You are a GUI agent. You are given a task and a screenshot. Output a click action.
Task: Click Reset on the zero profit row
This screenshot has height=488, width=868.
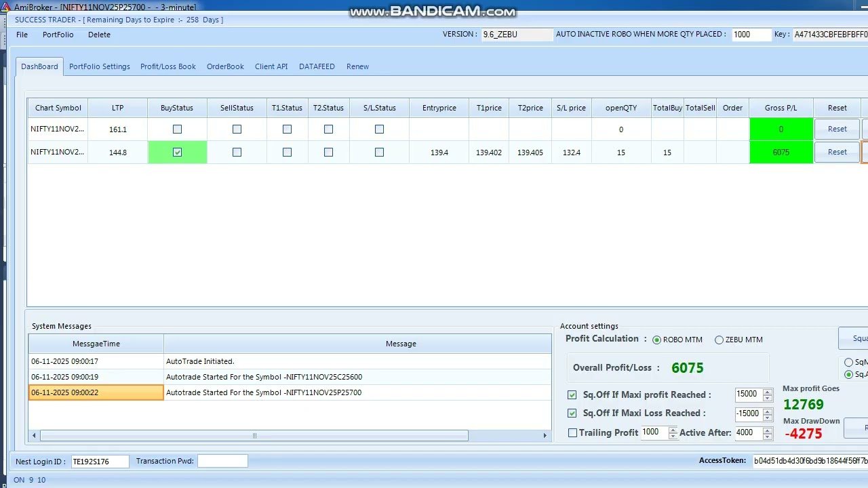[x=837, y=129]
